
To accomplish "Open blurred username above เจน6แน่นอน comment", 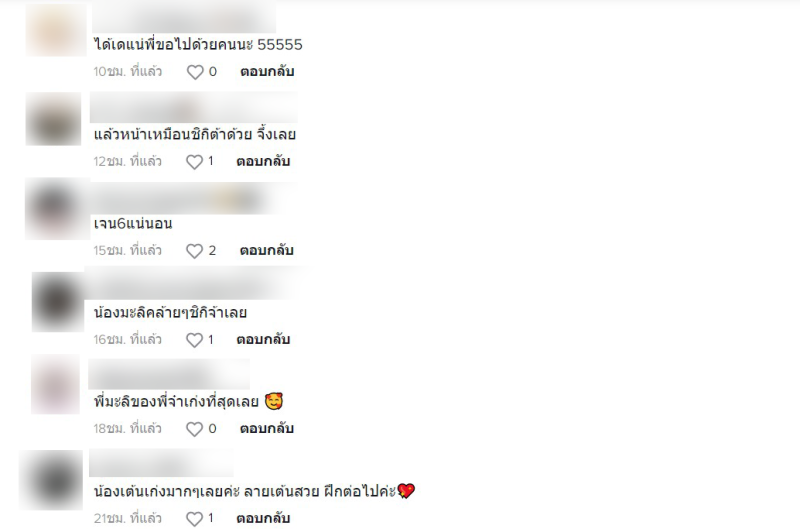I will [x=185, y=199].
